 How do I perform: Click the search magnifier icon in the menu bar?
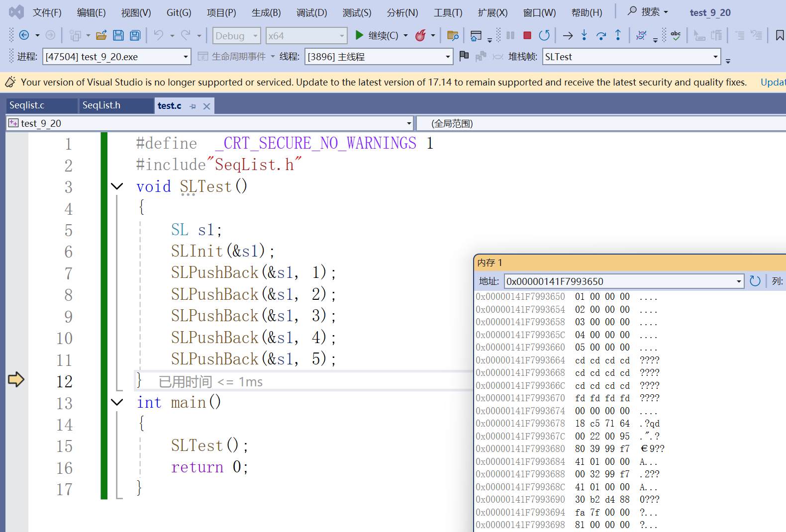point(632,11)
